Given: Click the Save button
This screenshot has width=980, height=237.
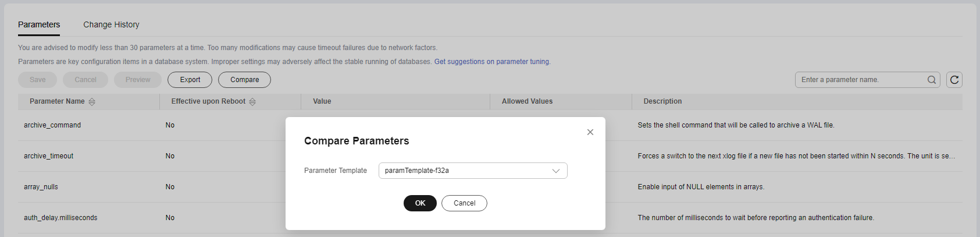Looking at the screenshot, I should pos(37,80).
